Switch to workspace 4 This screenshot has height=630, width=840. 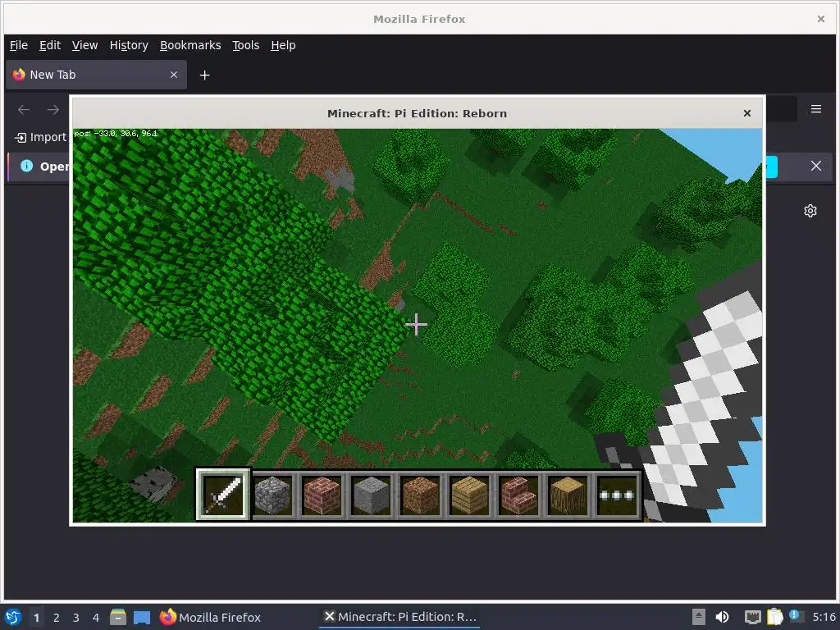point(96,618)
